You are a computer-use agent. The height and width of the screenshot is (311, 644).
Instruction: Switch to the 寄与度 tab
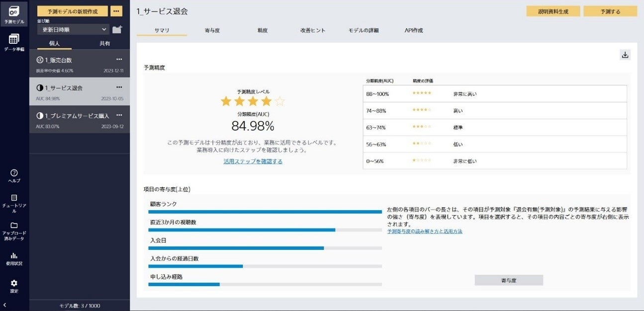coord(212,30)
